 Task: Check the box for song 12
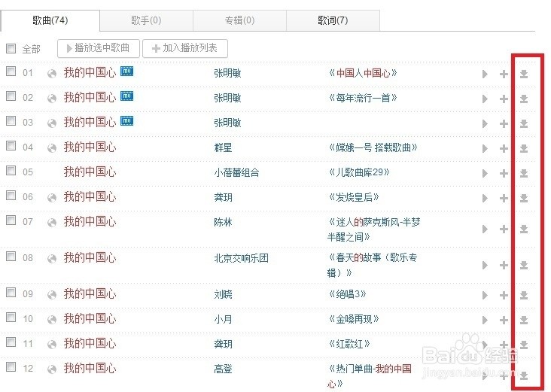click(11, 366)
